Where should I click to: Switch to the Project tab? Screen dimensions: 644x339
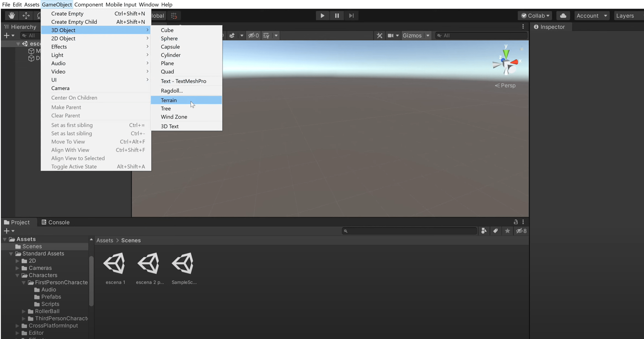17,222
